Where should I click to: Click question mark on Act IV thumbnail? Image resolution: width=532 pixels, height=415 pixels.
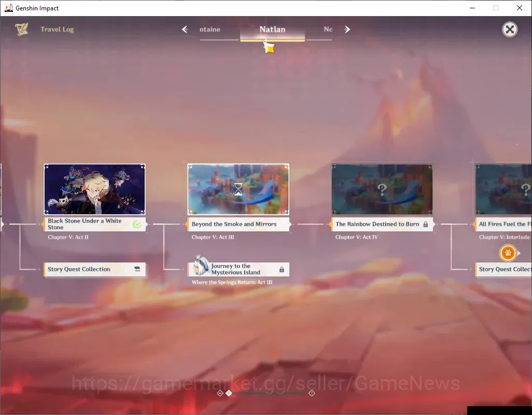[382, 189]
